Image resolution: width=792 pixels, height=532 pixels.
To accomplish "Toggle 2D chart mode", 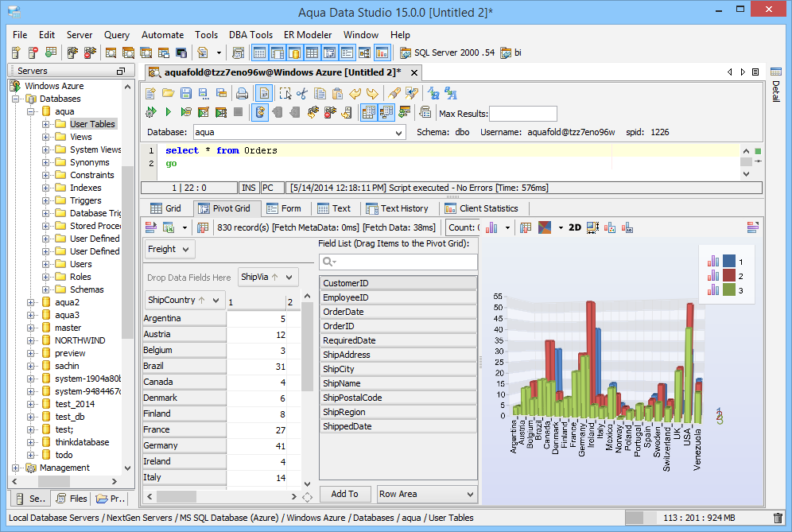I will pyautogui.click(x=575, y=228).
